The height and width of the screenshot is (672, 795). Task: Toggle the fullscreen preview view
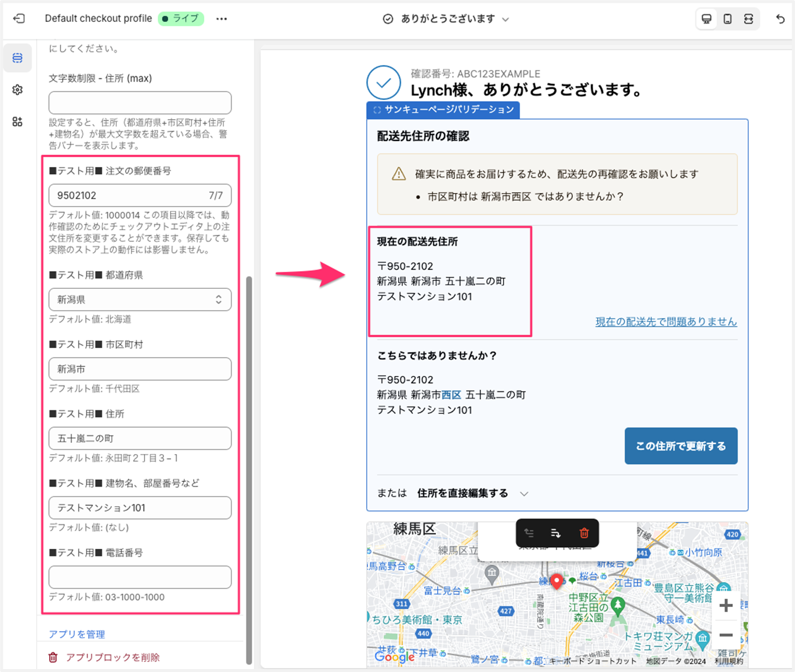(x=749, y=19)
